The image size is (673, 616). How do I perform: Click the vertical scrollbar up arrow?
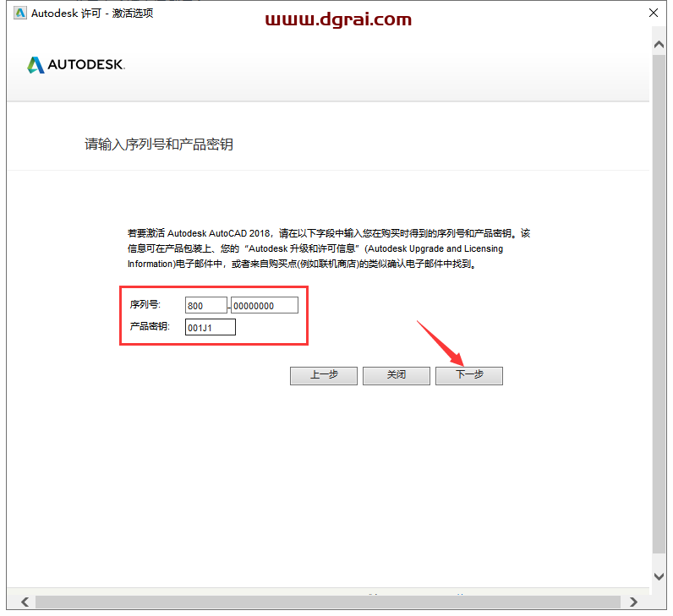click(x=659, y=44)
